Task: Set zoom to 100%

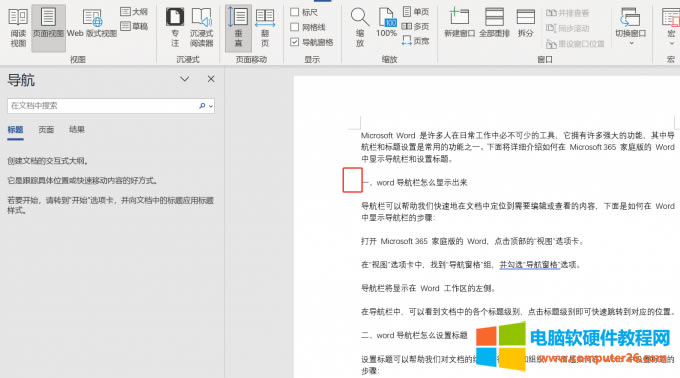Action: pyautogui.click(x=386, y=23)
